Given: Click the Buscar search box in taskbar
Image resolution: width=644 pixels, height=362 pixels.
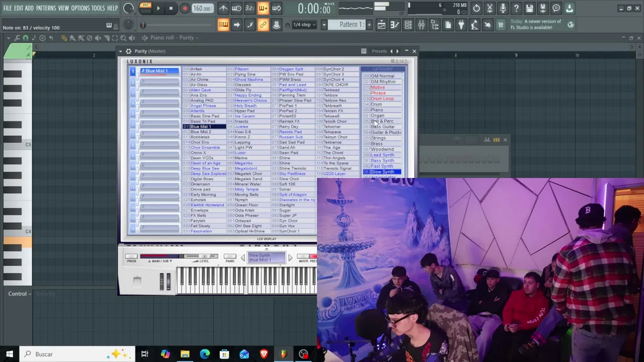Looking at the screenshot, I should pyautogui.click(x=78, y=354).
